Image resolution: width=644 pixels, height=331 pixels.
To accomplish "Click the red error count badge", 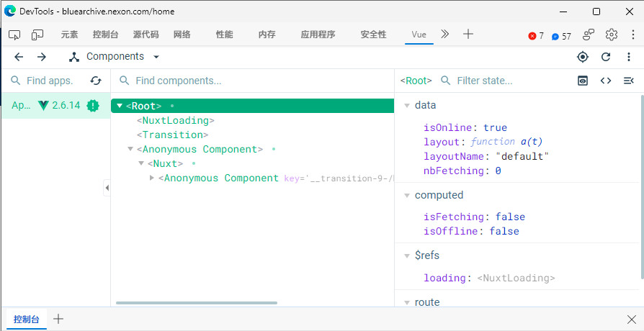I will pyautogui.click(x=536, y=35).
